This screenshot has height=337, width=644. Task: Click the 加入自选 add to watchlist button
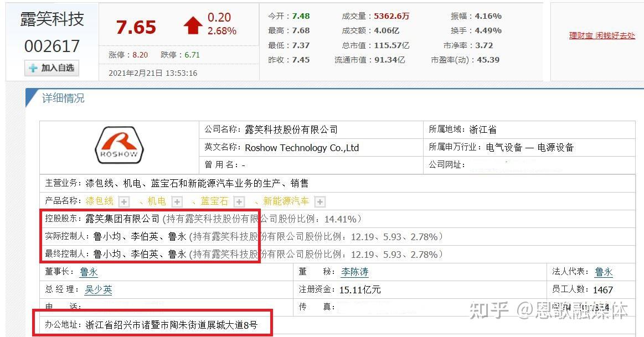pyautogui.click(x=51, y=68)
